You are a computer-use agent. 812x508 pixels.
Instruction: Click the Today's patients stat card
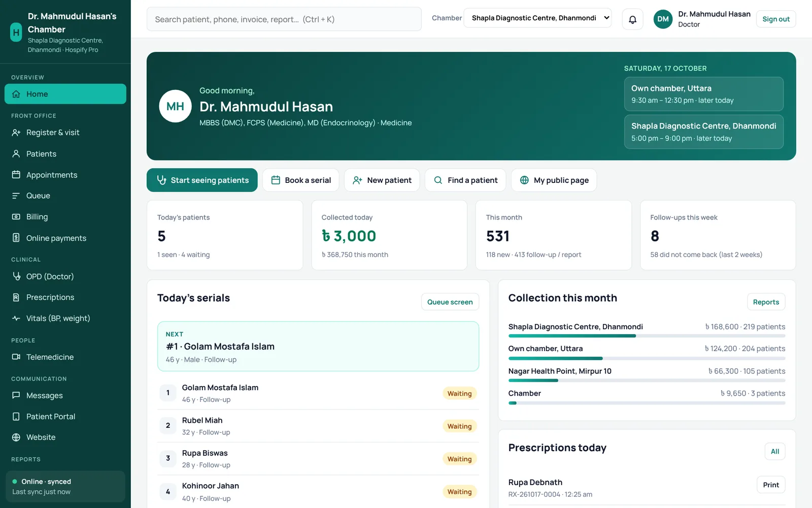coord(225,235)
